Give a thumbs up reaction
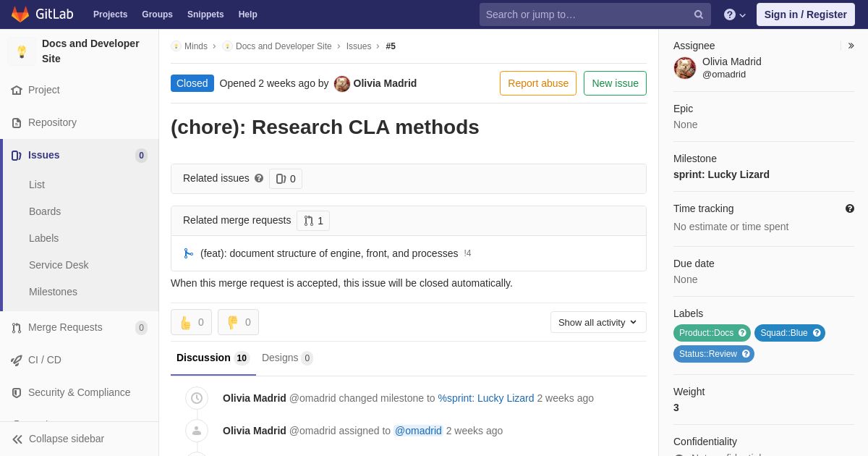 coord(191,322)
